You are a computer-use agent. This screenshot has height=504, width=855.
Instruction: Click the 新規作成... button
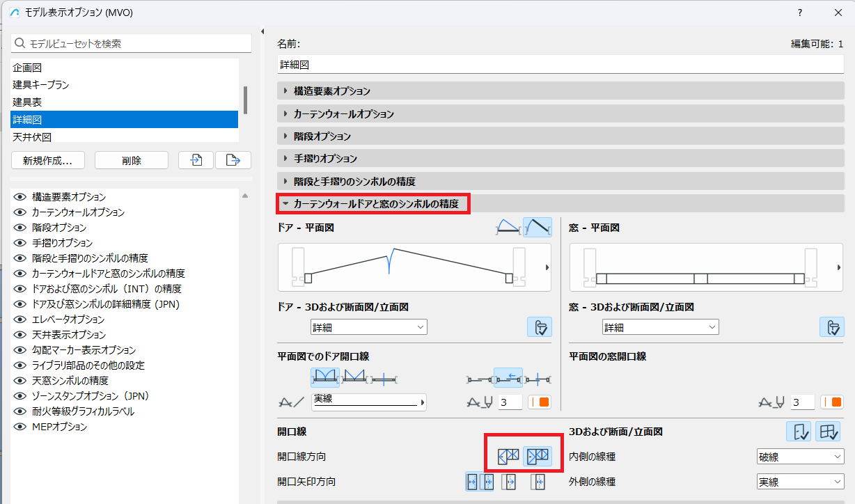point(48,160)
